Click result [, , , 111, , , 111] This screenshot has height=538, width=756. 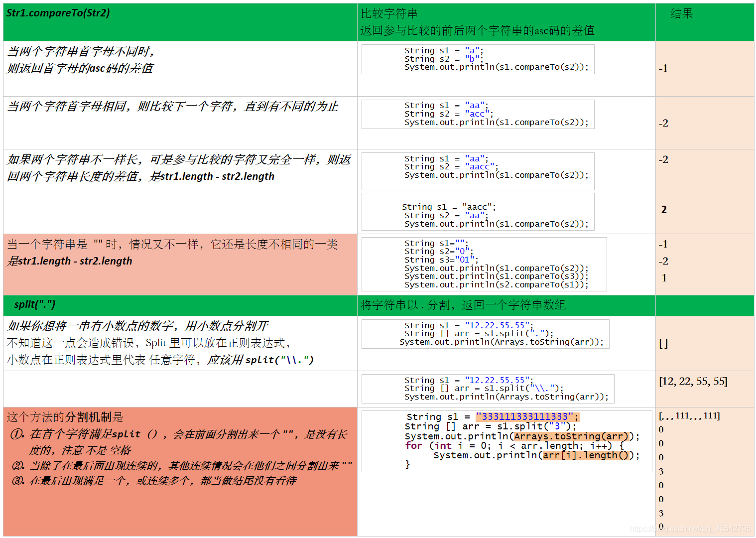(689, 415)
